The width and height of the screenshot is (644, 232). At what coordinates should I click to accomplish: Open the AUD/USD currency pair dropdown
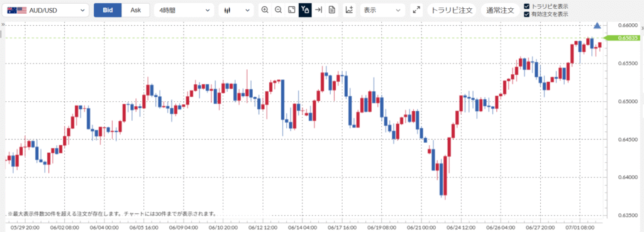(x=45, y=10)
